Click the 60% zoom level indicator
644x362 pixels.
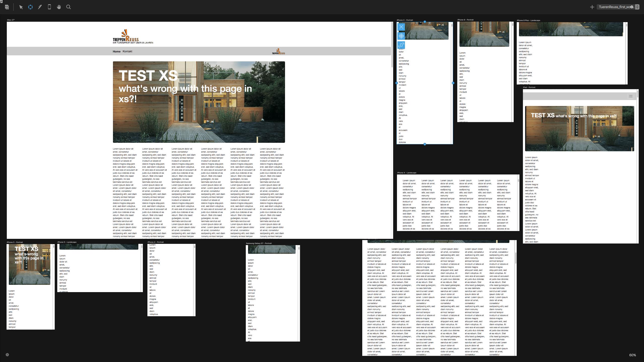tap(632, 355)
